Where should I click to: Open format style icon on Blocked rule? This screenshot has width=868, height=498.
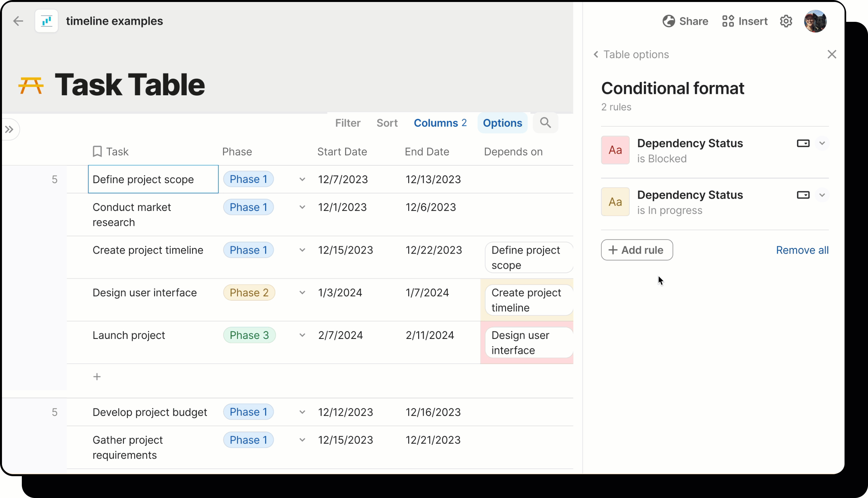point(802,143)
